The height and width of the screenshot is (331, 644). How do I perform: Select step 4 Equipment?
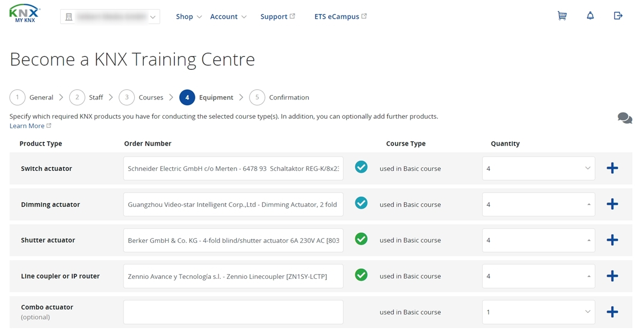coord(207,97)
